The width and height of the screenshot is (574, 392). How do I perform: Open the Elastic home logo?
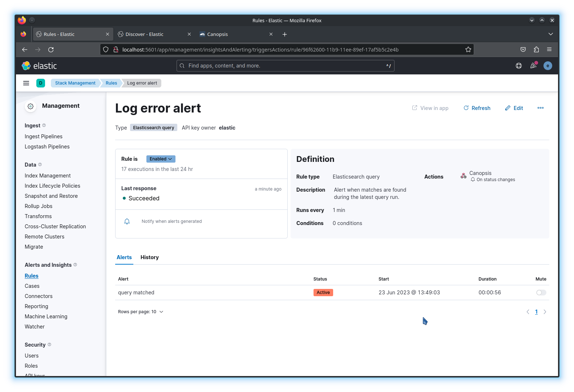tap(39, 66)
